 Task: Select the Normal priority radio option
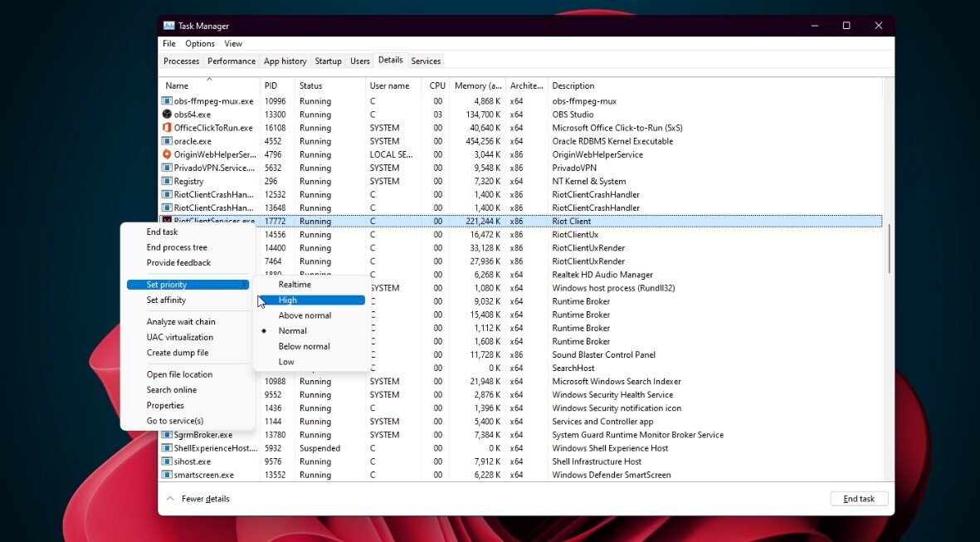coord(292,330)
